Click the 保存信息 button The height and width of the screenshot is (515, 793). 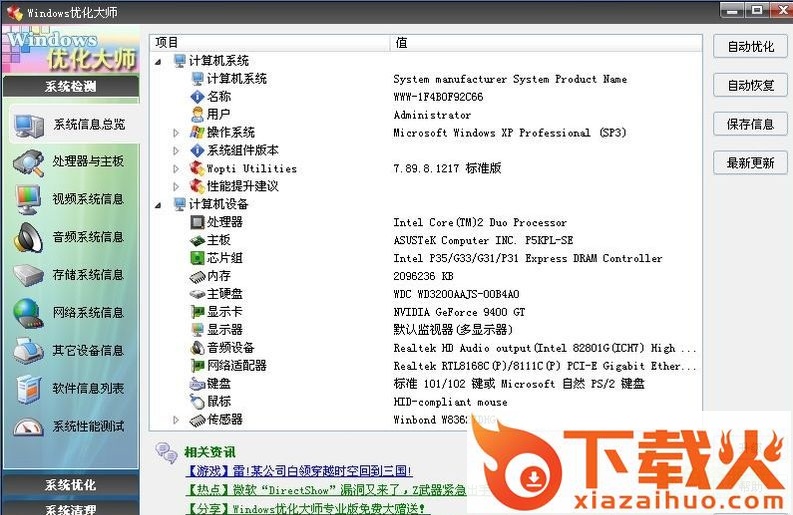click(751, 124)
